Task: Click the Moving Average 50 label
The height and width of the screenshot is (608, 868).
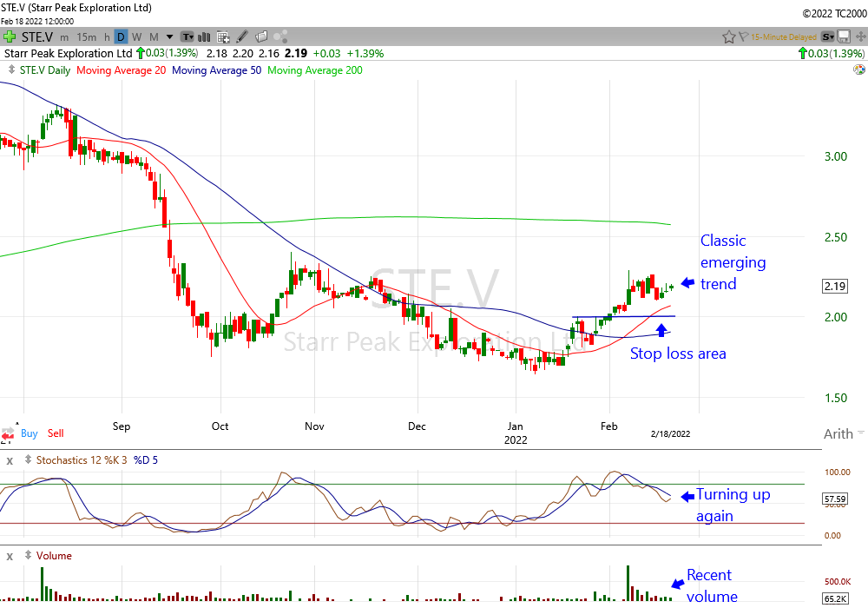Action: coord(216,70)
